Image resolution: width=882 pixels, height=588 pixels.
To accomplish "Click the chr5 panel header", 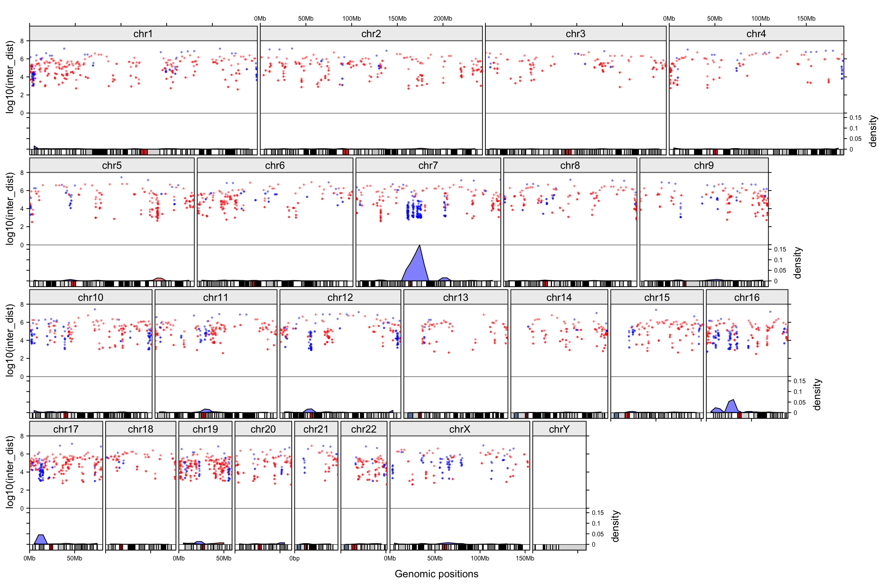I will pyautogui.click(x=112, y=165).
